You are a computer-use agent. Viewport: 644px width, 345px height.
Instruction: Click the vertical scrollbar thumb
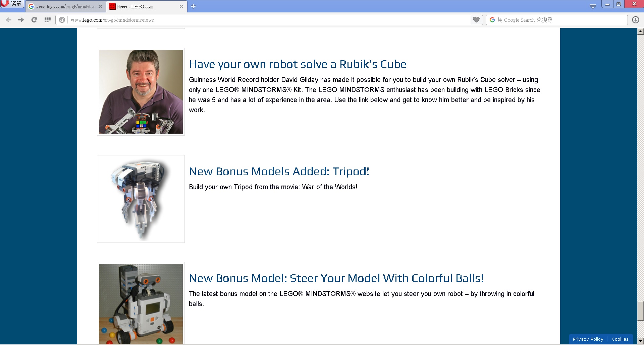tap(640, 311)
